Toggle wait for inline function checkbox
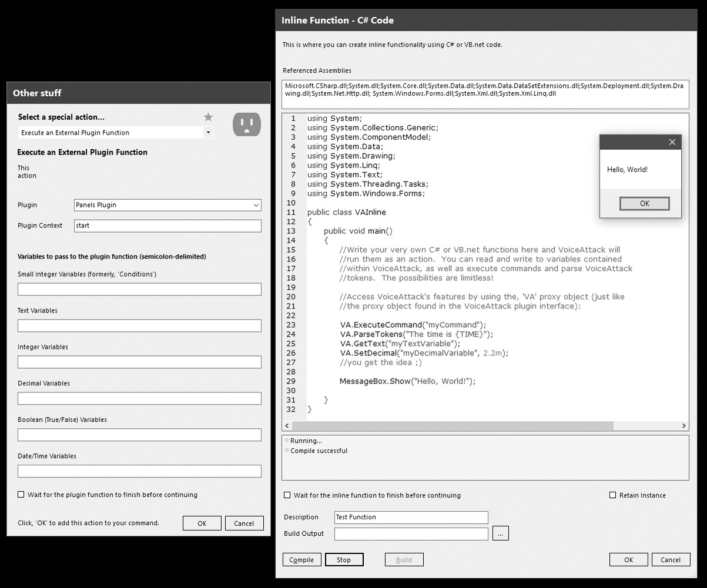 (287, 495)
